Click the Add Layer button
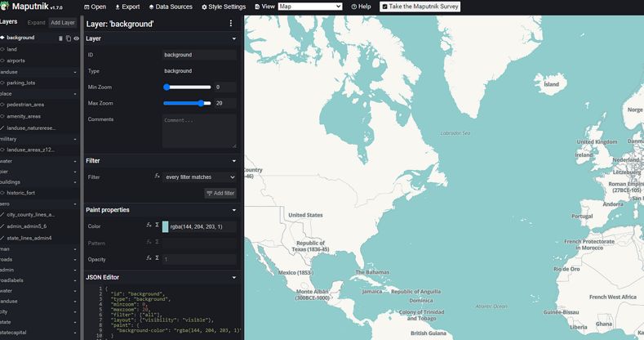This screenshot has width=644, height=340. point(63,22)
